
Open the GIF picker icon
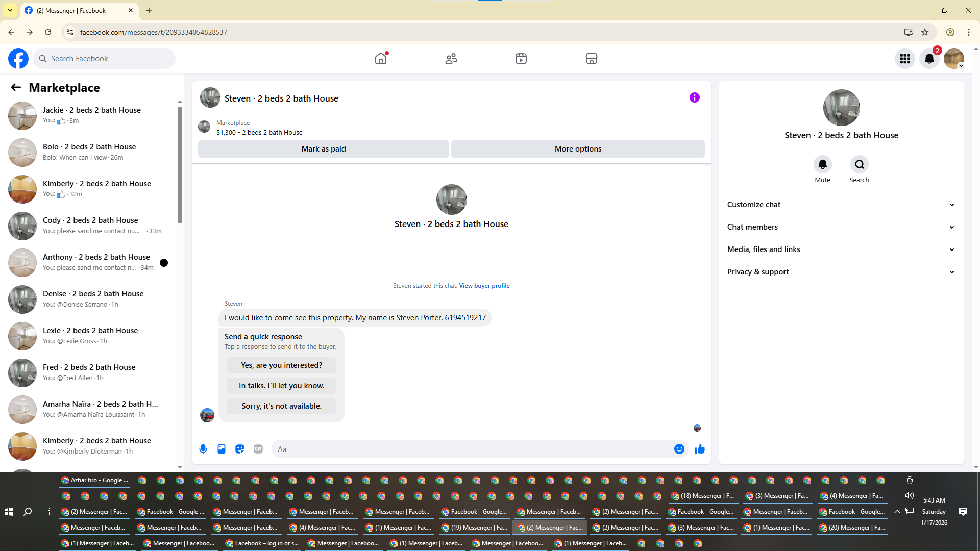tap(258, 449)
